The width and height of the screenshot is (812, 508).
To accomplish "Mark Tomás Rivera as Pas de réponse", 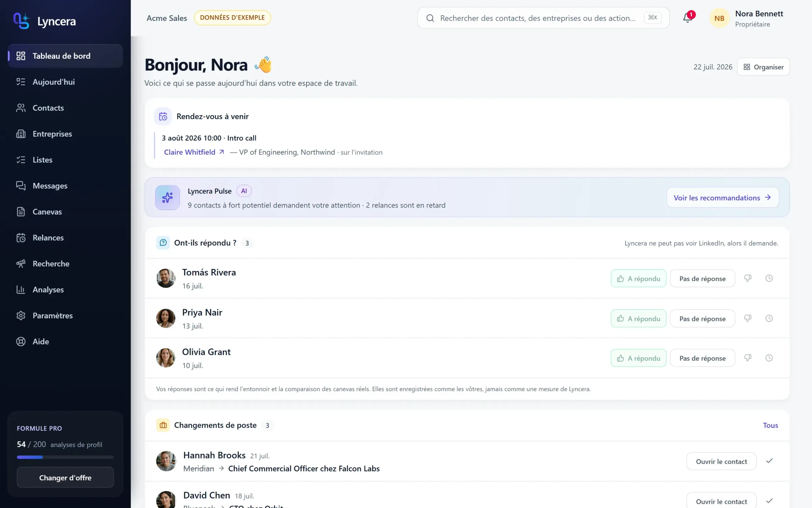I will (702, 278).
